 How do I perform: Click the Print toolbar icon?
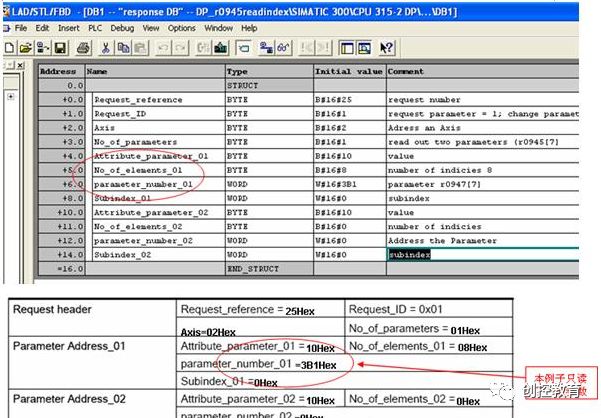pos(83,48)
